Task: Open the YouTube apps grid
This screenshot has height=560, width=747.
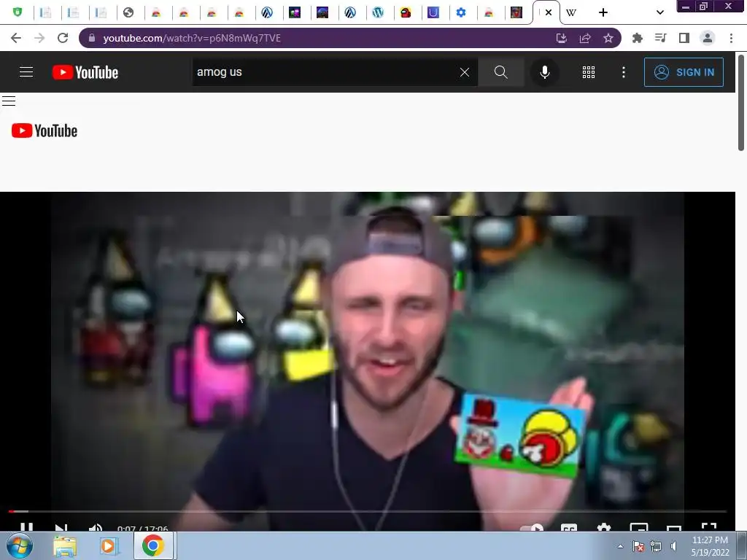Action: [589, 72]
